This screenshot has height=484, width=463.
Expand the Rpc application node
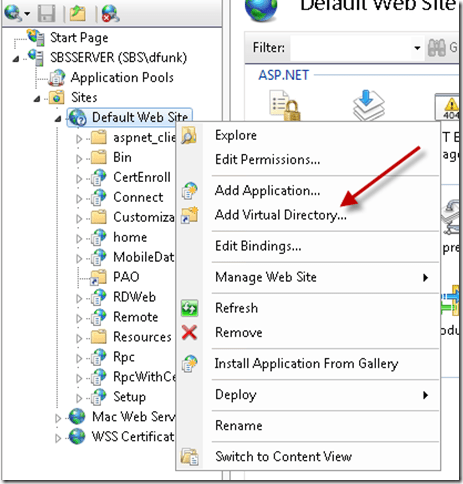coord(79,358)
